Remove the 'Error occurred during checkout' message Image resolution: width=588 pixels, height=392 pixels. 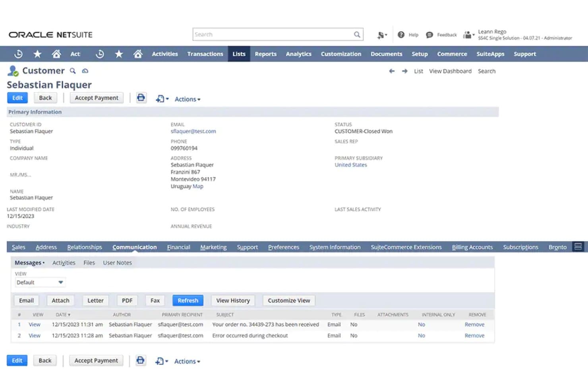474,336
